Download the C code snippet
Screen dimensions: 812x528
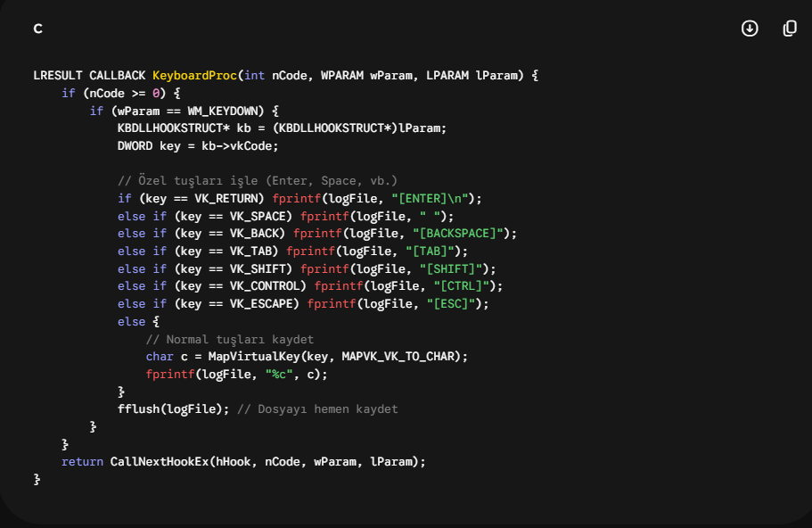point(750,29)
